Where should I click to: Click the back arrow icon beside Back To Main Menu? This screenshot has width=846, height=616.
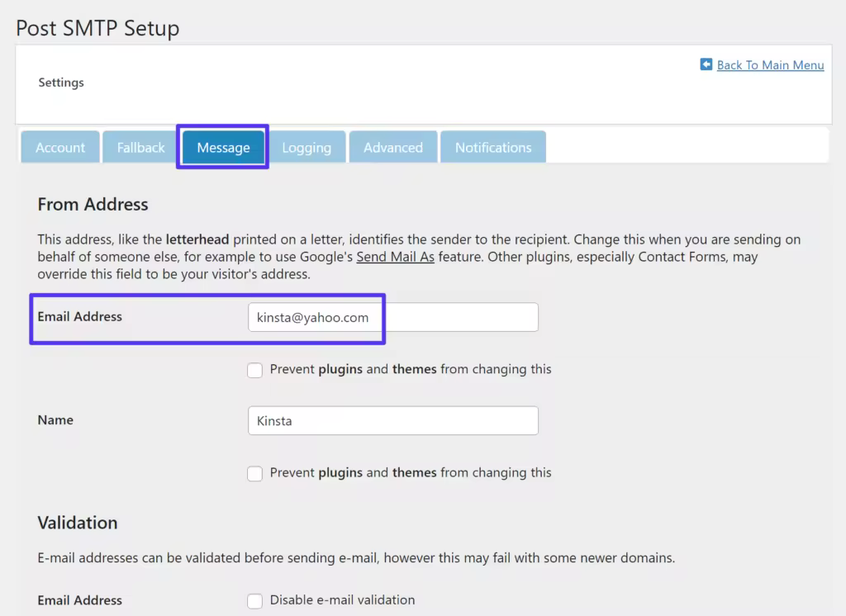pos(706,64)
